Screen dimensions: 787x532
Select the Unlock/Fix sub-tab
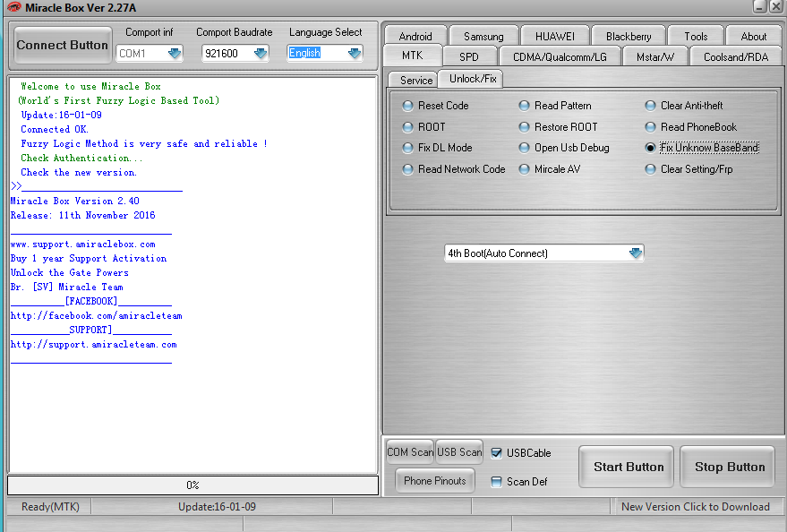coord(473,79)
